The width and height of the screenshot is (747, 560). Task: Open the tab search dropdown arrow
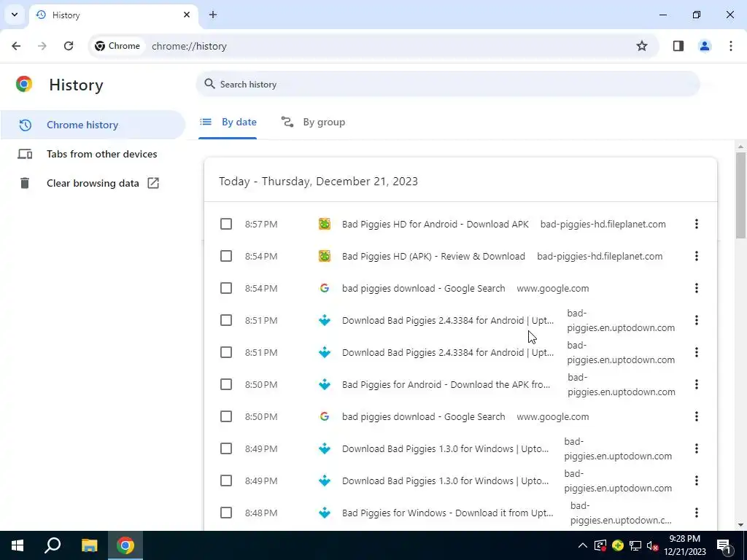point(15,15)
